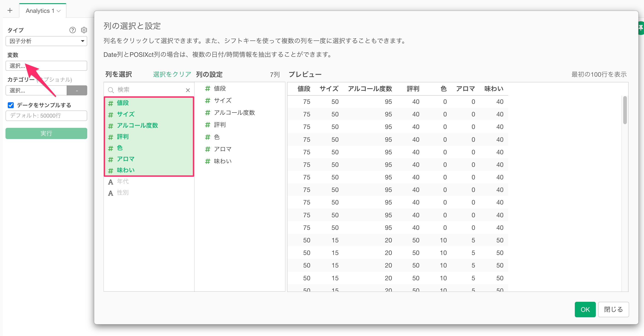The width and height of the screenshot is (644, 336).
Task: Click numeric icon beside サイズ in column settings
Action: coord(208,100)
